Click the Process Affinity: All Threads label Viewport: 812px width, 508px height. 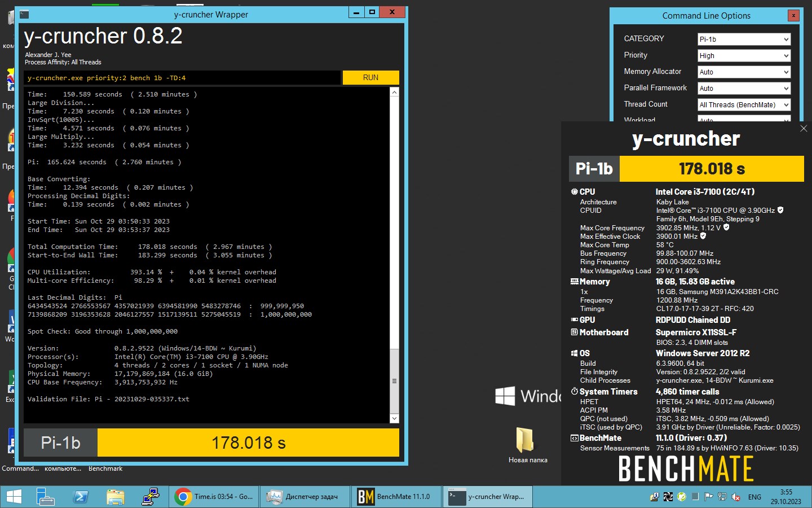63,62
